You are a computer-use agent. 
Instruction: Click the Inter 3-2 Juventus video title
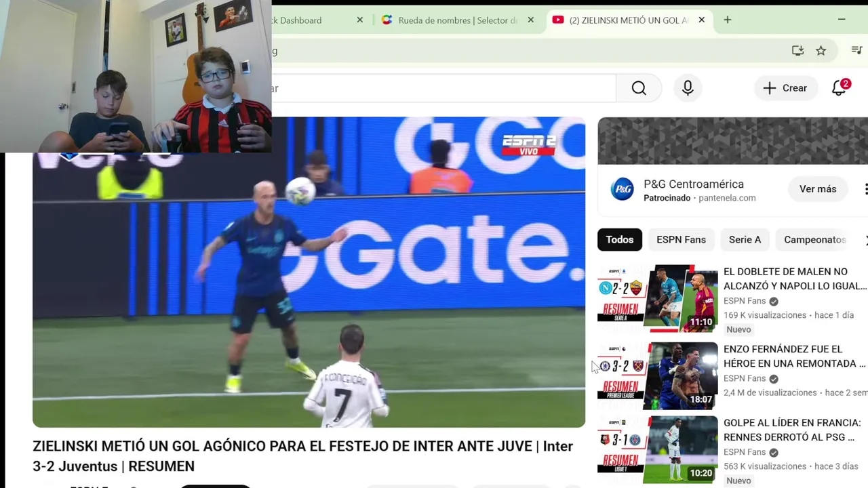303,456
